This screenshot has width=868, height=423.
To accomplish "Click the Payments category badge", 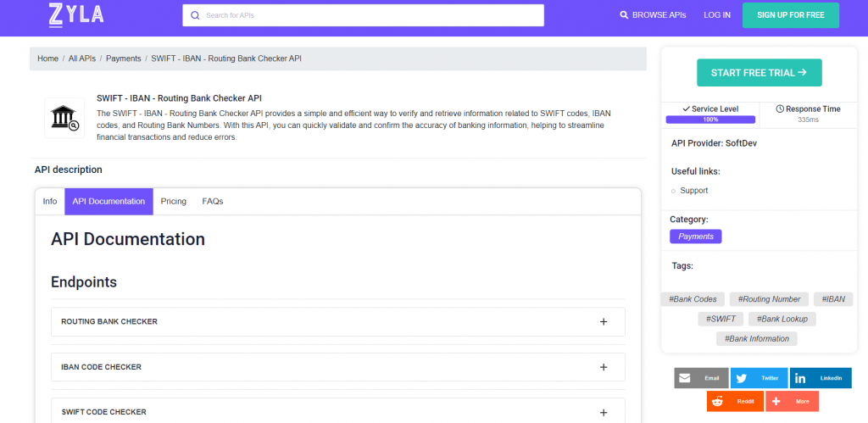I will [x=696, y=237].
